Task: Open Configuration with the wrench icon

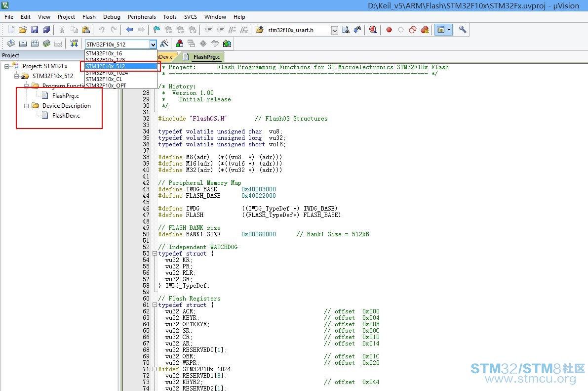Action: coord(463,30)
